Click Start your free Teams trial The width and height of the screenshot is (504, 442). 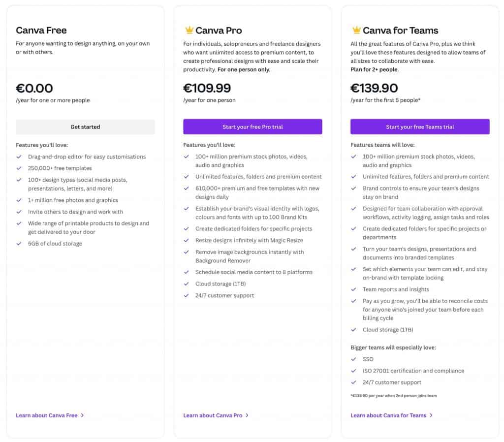tap(419, 126)
